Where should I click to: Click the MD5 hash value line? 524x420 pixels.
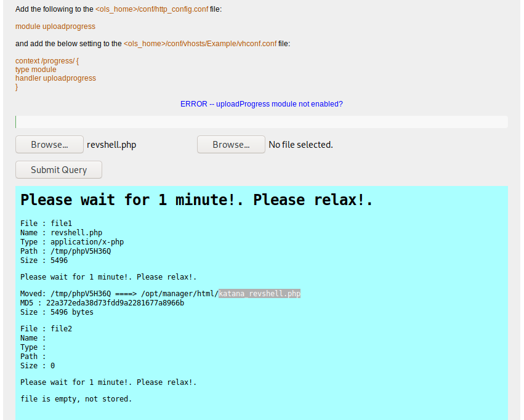coord(102,303)
